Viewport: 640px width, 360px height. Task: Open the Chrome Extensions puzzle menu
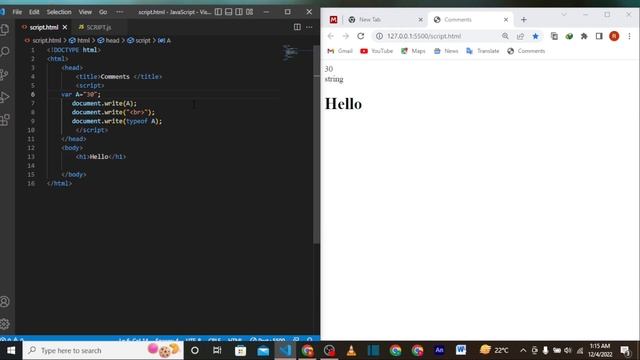click(x=584, y=36)
